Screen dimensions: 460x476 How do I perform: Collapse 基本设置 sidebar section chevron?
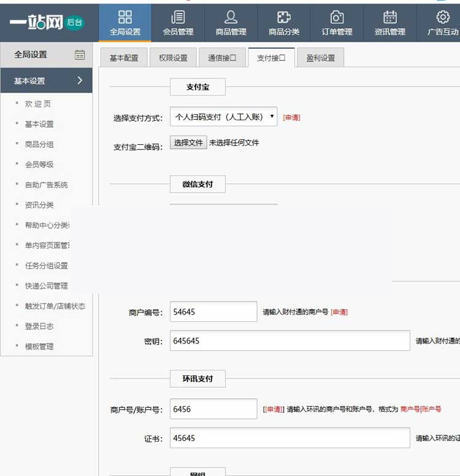(80, 80)
